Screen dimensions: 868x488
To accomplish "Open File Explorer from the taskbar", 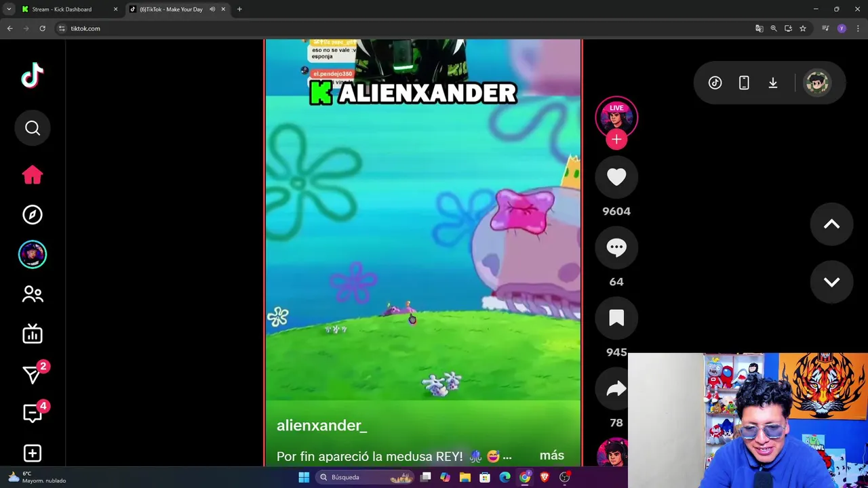I will click(465, 477).
